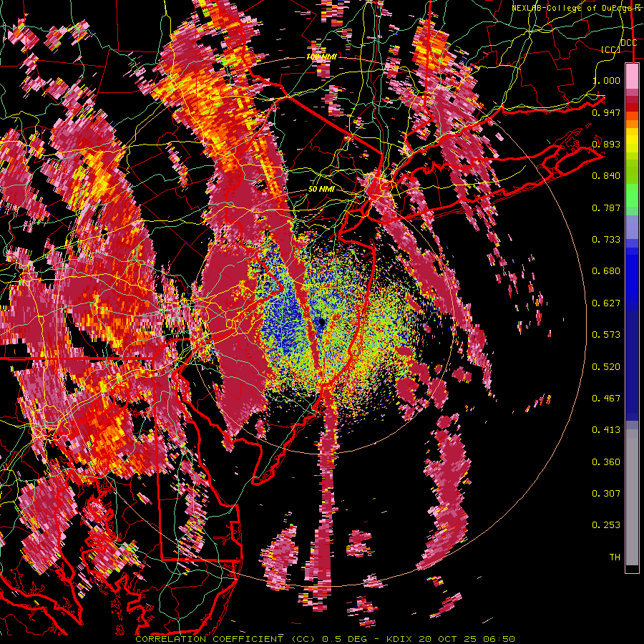Pick the orange band on the color scale
The height and width of the screenshot is (644, 644).
pyautogui.click(x=632, y=123)
